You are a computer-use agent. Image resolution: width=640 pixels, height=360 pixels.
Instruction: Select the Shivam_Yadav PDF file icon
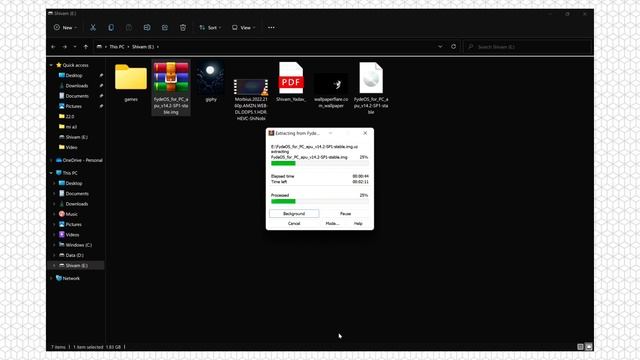[291, 78]
